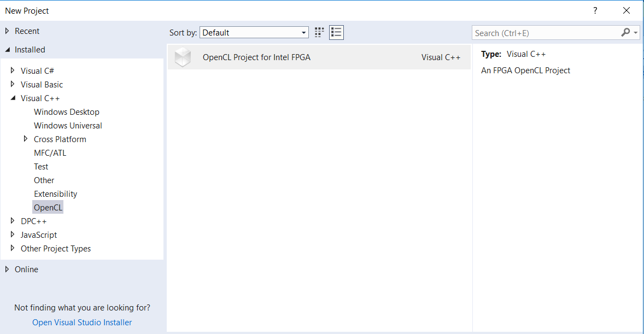
Task: Expand the Recent section
Action: click(7, 31)
